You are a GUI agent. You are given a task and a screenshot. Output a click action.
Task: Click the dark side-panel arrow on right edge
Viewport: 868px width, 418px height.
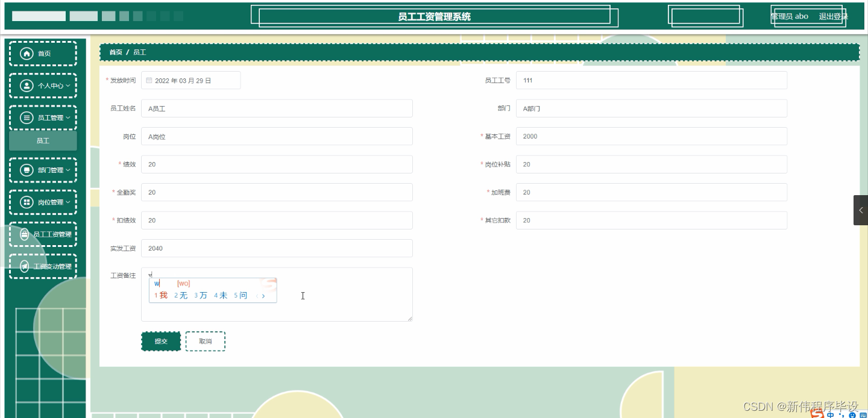coord(861,210)
